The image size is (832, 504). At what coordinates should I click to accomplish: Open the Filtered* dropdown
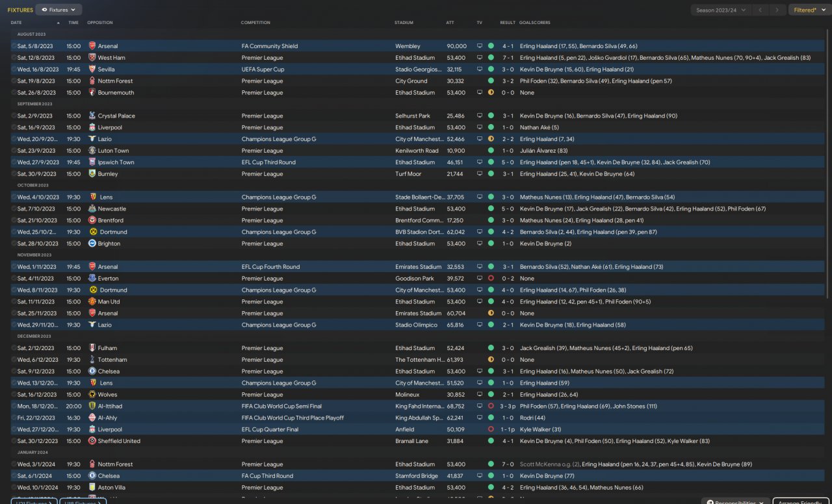tap(809, 10)
